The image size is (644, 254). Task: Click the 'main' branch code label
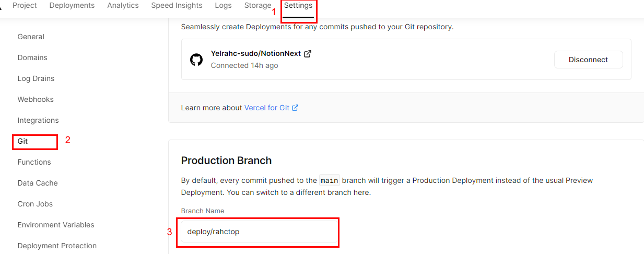(330, 180)
